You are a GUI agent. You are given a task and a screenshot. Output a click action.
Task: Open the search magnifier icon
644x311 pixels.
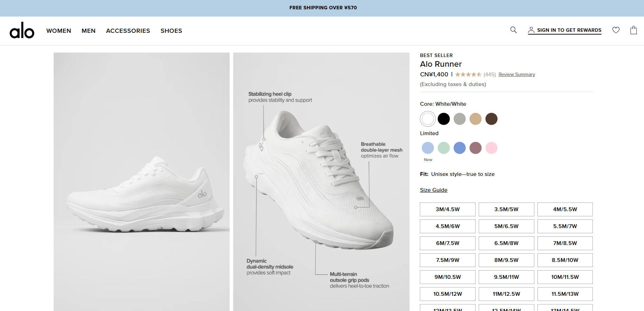click(514, 30)
